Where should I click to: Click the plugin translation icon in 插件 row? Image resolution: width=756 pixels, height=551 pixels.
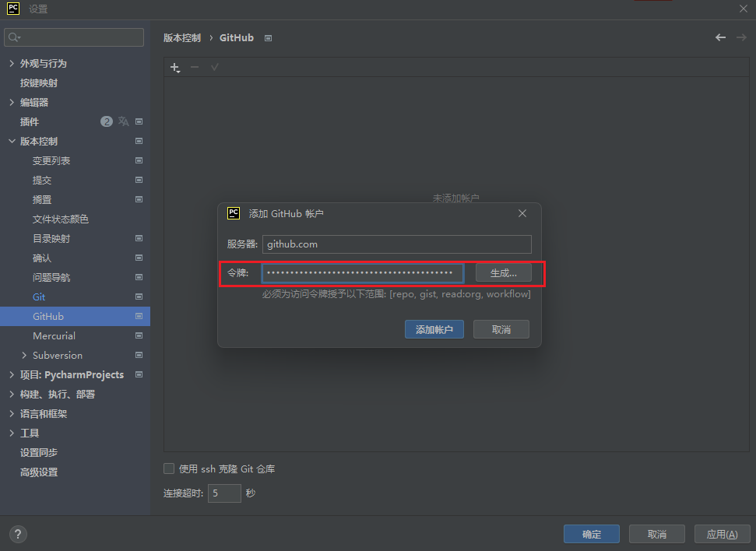click(x=124, y=121)
